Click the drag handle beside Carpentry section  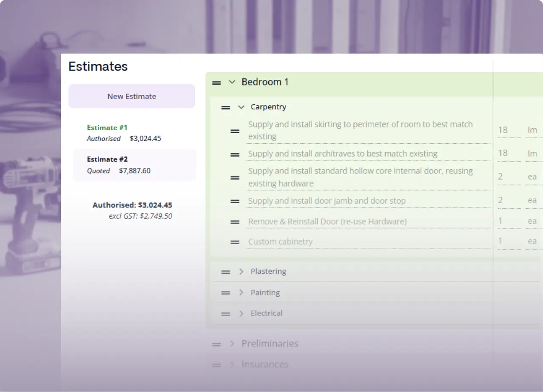[x=225, y=108]
